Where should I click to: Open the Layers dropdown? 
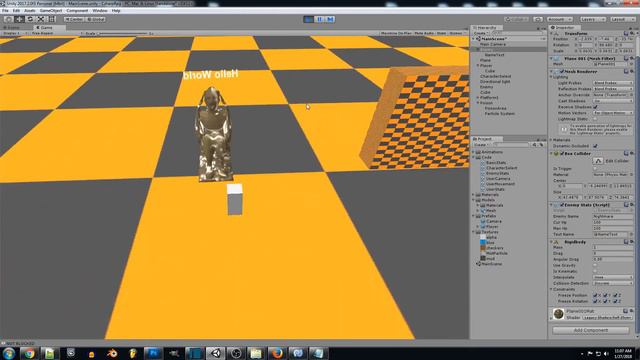click(593, 19)
